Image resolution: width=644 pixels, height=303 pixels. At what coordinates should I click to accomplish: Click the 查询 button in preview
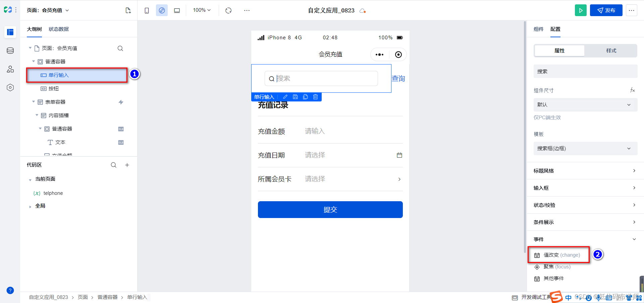click(398, 79)
